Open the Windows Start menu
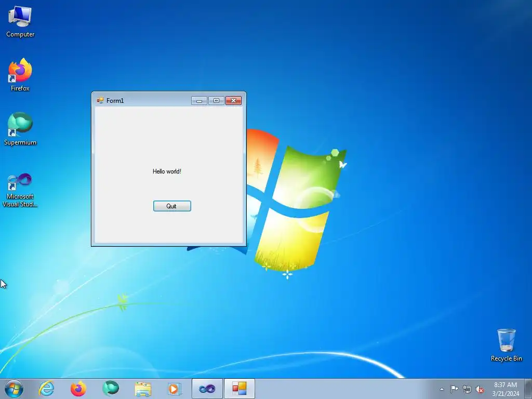 (x=14, y=389)
